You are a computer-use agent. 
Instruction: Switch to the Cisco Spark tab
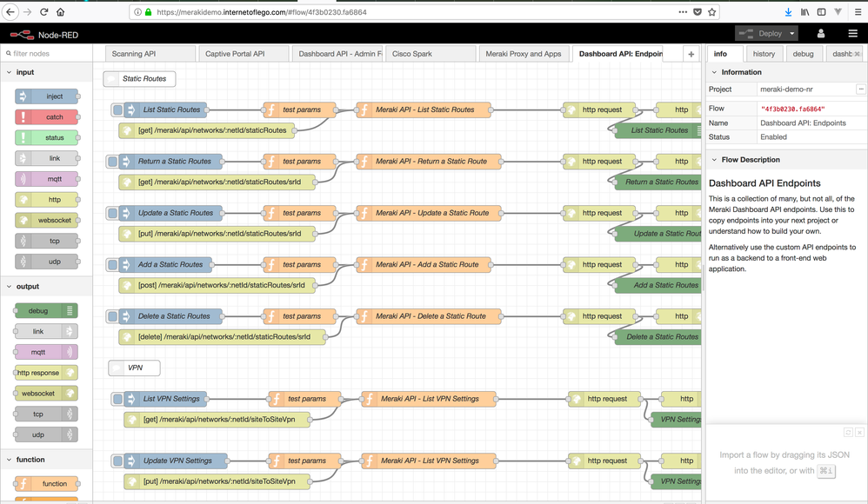tap(431, 54)
